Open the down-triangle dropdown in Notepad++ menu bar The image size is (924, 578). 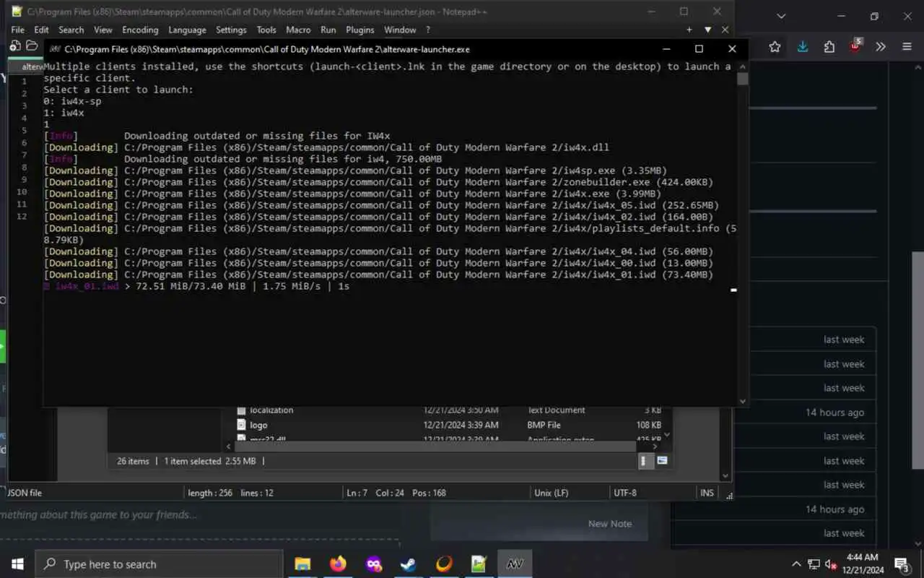[x=707, y=30]
